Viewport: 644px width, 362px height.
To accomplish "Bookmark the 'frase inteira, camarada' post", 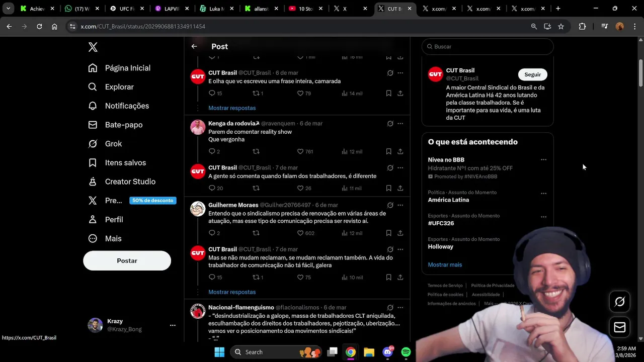I will pos(388,94).
